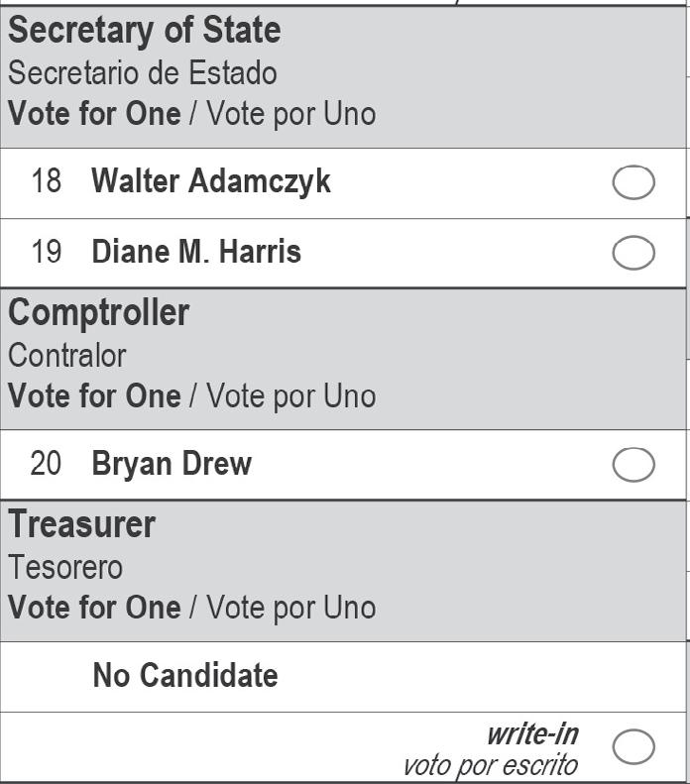Fill the write-in oval under Treasurer
The width and height of the screenshot is (690, 784).
[x=633, y=746]
